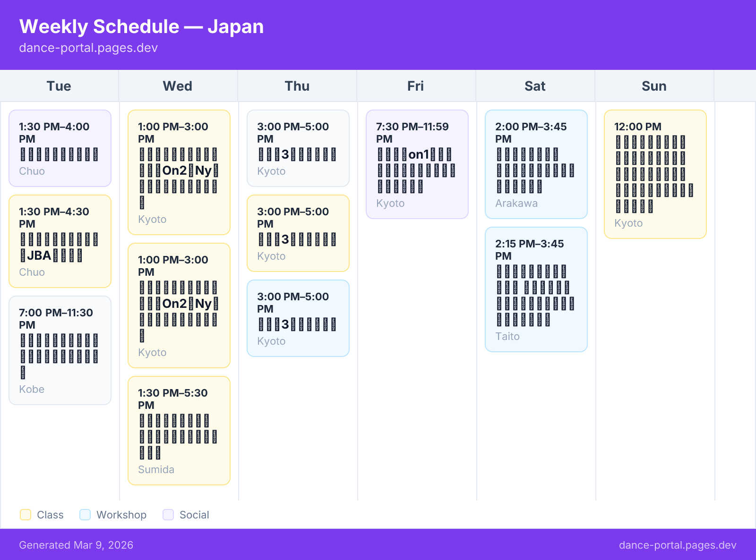Select the Tue column header
The image size is (756, 560).
(x=59, y=86)
